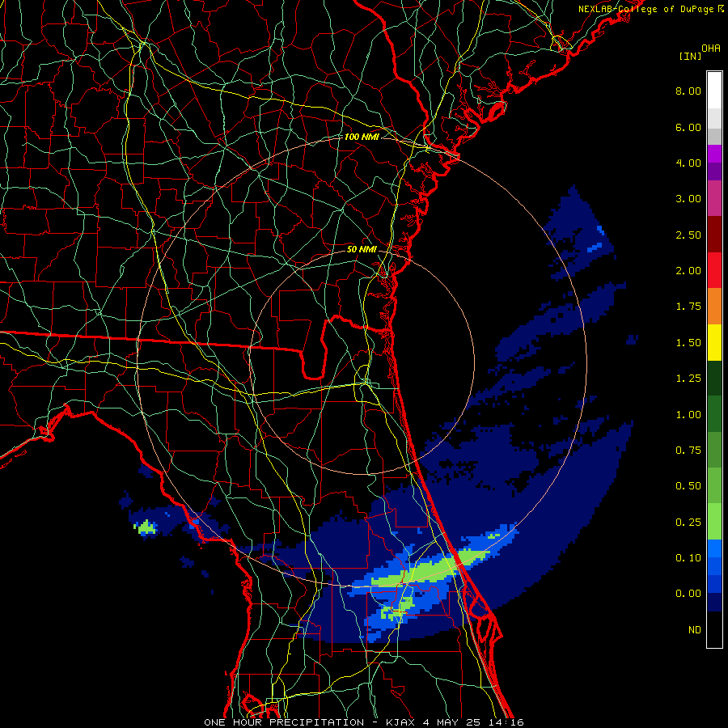The height and width of the screenshot is (728, 728).
Task: Click the 1.00 legend value
Action: (x=688, y=415)
